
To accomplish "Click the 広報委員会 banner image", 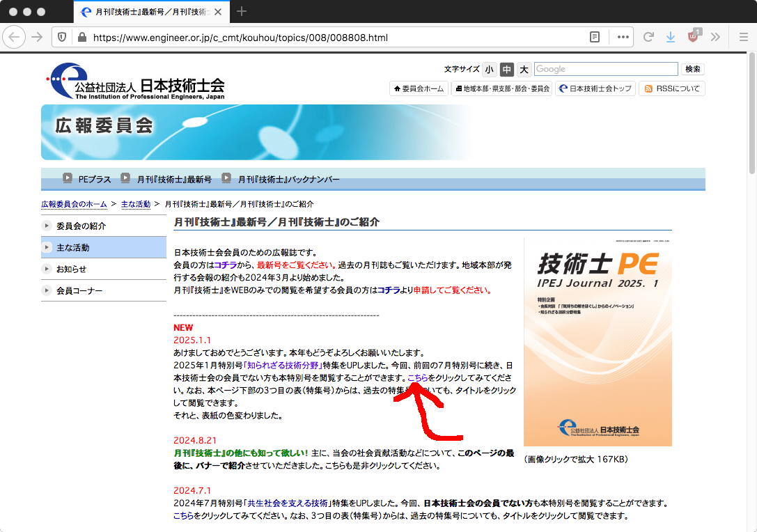I will 258,132.
